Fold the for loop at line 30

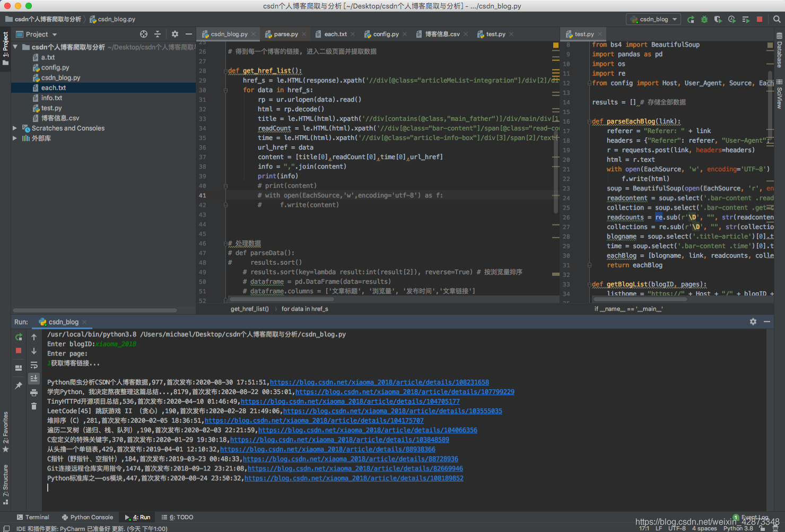(x=225, y=90)
